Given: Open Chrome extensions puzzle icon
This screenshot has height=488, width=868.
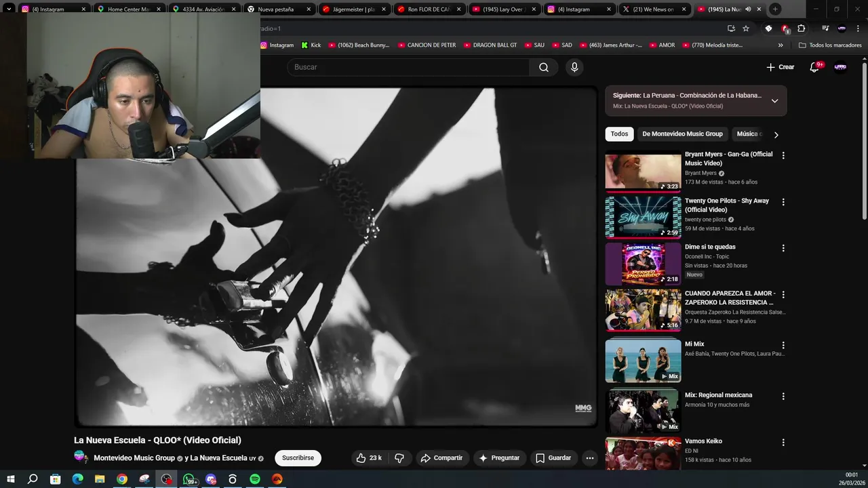Looking at the screenshot, I should [x=802, y=28].
